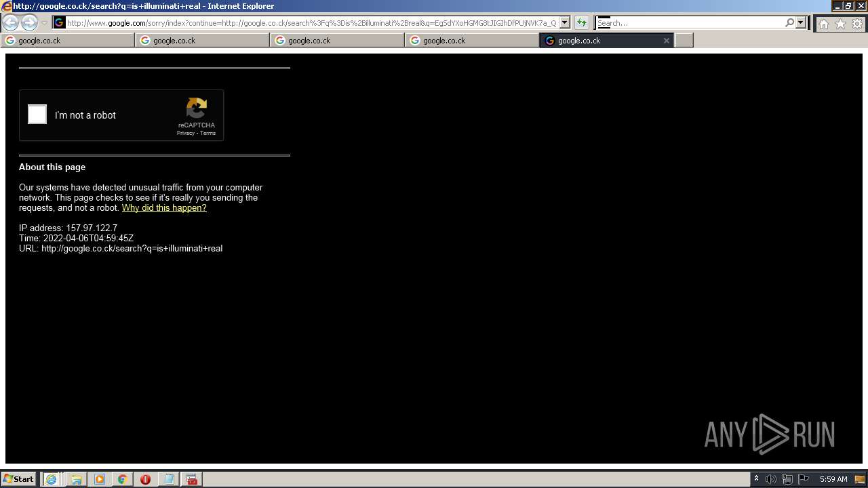868x488 pixels.
Task: Open the Tools gear menu
Action: click(857, 24)
